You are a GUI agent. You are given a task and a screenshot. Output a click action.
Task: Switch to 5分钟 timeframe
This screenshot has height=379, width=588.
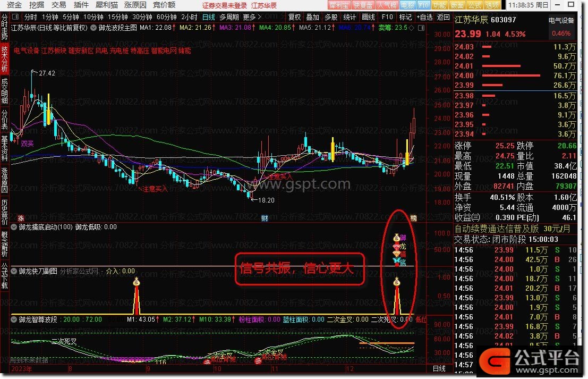click(x=71, y=17)
